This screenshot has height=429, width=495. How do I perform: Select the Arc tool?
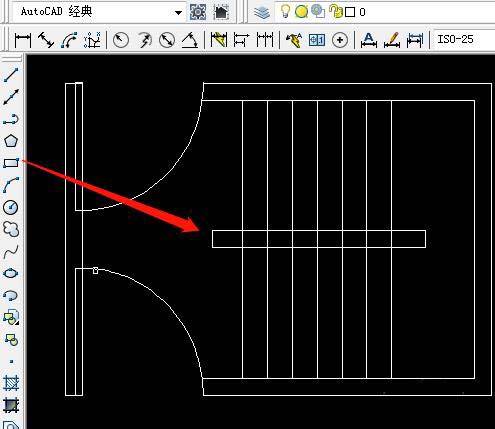point(11,185)
